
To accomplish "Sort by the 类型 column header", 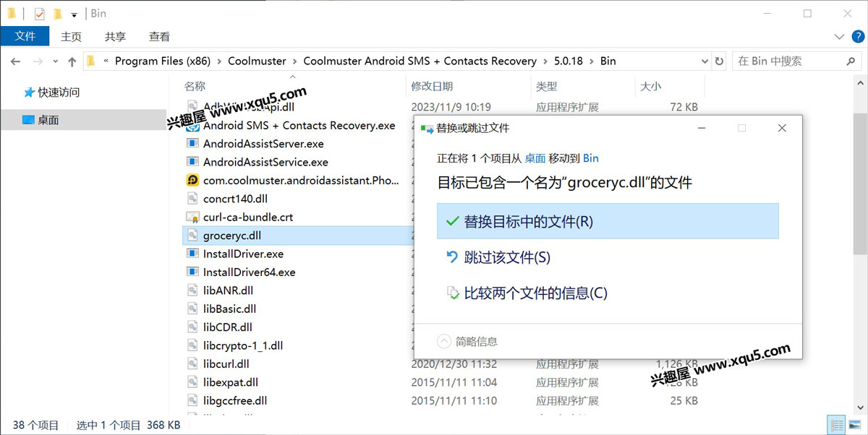I will click(547, 87).
